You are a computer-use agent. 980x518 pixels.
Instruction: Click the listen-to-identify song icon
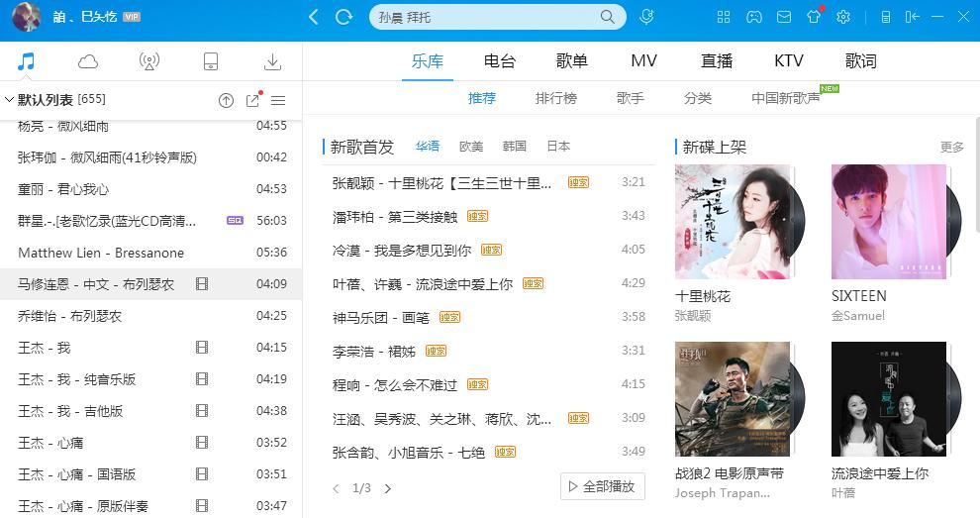click(646, 17)
